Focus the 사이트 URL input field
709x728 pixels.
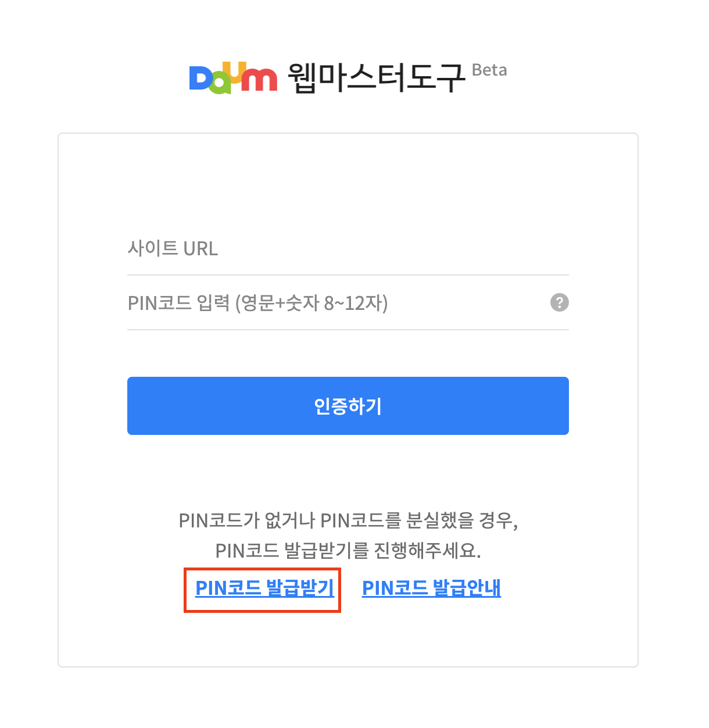[348, 249]
